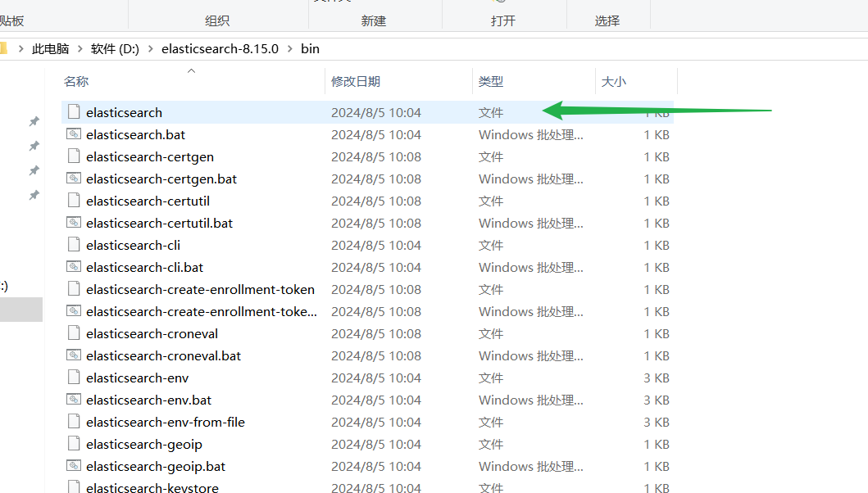
Task: Select the elasticsearch-cli file name
Action: pos(134,245)
